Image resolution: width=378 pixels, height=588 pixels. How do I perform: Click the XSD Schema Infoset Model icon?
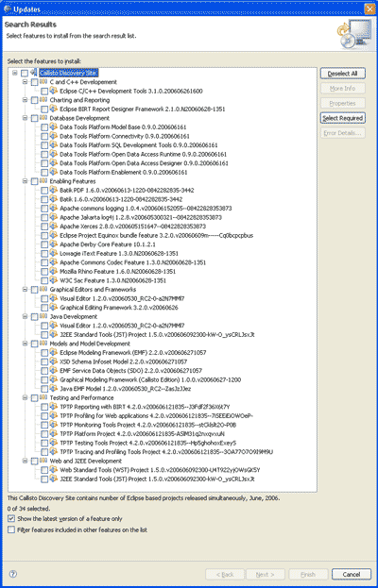click(x=53, y=361)
